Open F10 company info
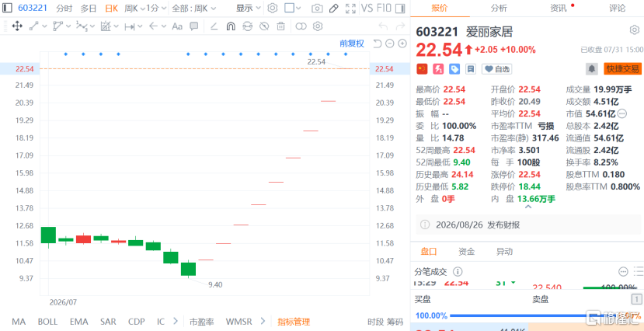 click(x=385, y=8)
